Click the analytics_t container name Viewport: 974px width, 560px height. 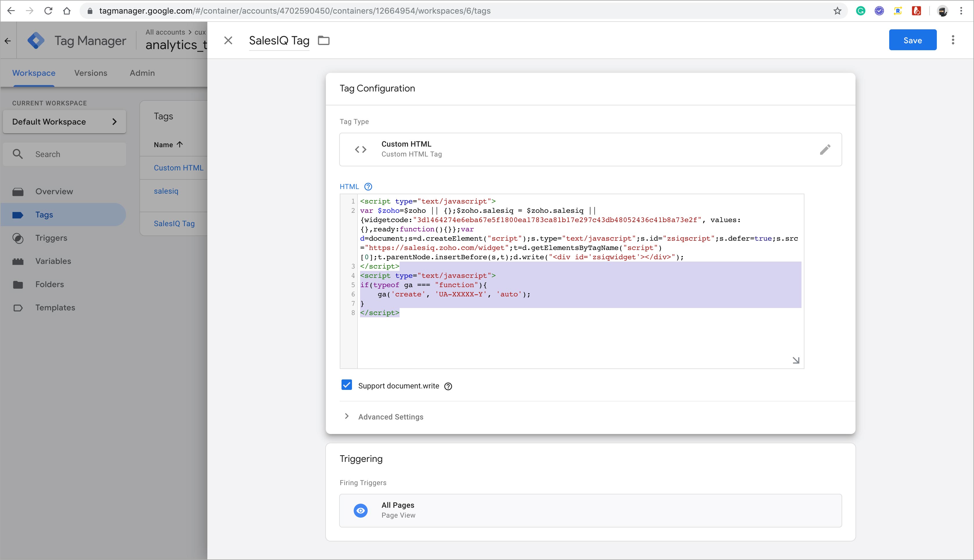176,45
